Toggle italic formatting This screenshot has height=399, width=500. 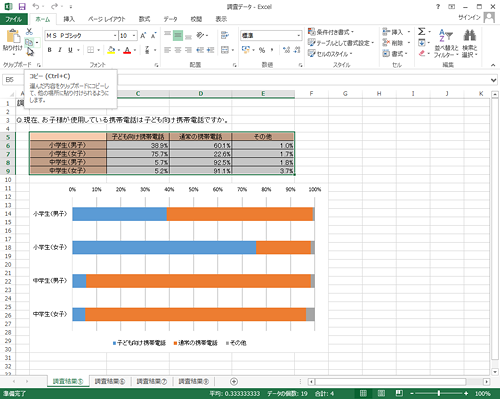click(x=60, y=50)
